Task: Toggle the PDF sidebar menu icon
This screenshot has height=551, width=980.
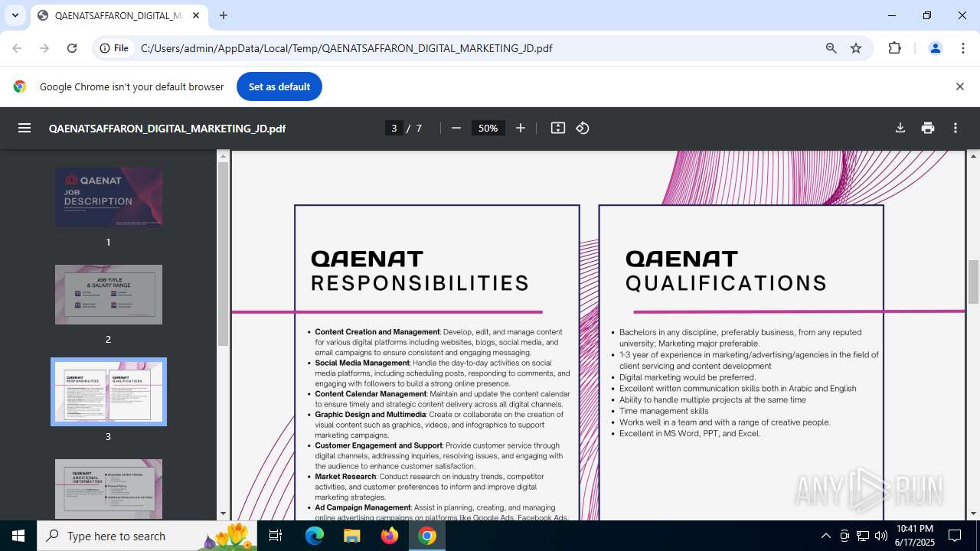Action: (24, 128)
